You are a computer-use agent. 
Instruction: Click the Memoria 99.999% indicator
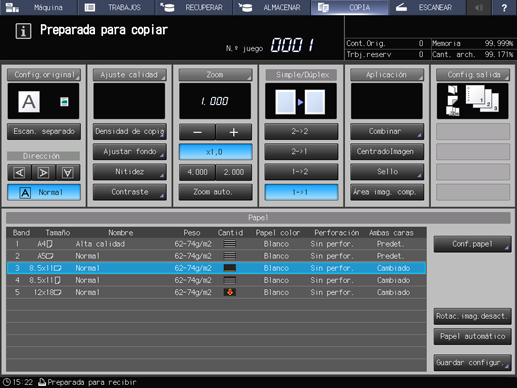tap(473, 43)
